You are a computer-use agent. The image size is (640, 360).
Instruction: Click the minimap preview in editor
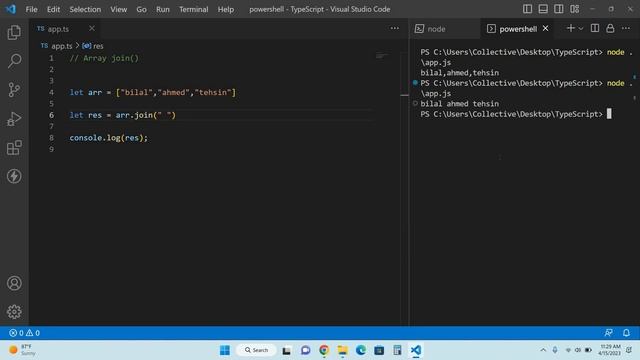click(382, 56)
